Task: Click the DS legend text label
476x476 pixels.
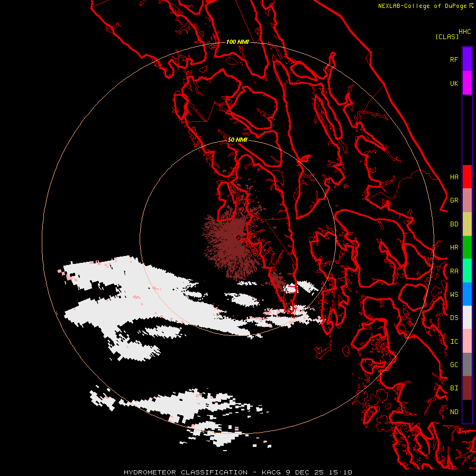Action: click(x=454, y=317)
